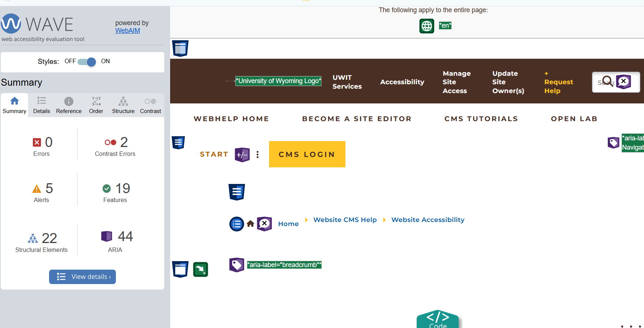Screen dimensions: 644x328
Task: Click the Contrast Errors icon
Action: tap(110, 142)
